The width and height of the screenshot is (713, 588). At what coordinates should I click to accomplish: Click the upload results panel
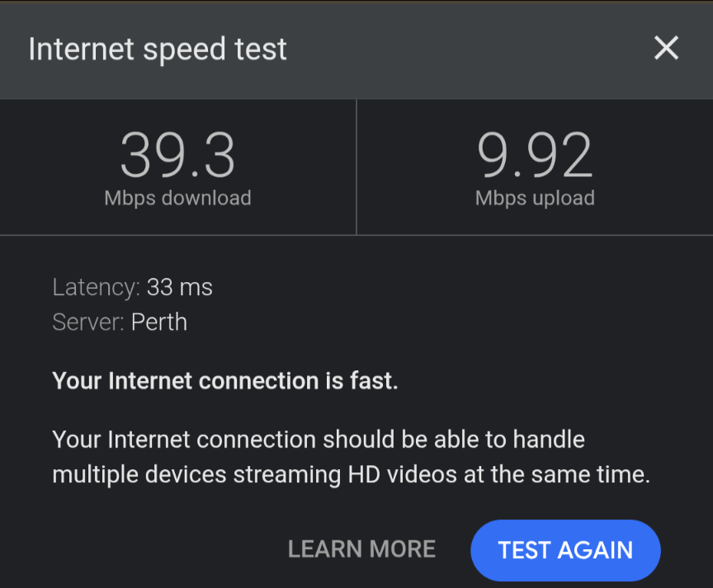(x=536, y=167)
